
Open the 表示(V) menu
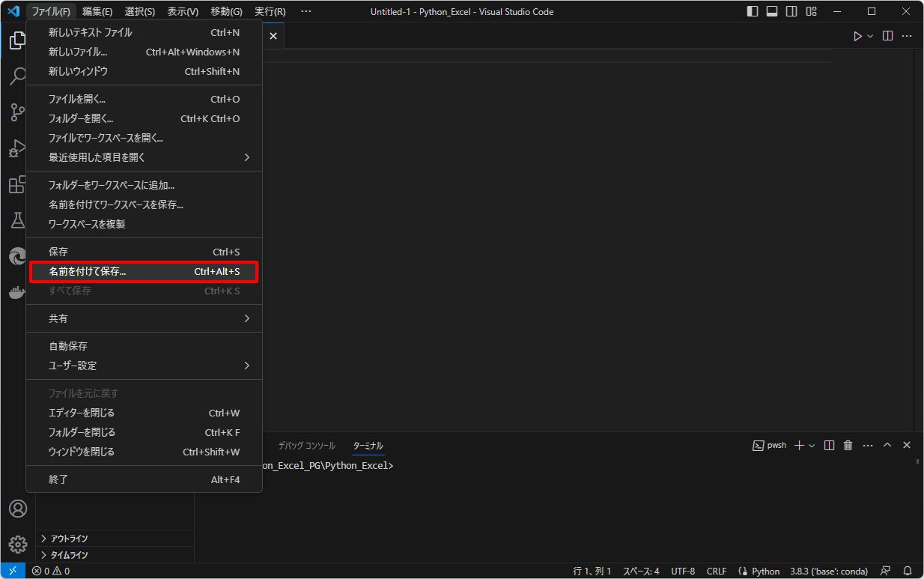coord(183,11)
